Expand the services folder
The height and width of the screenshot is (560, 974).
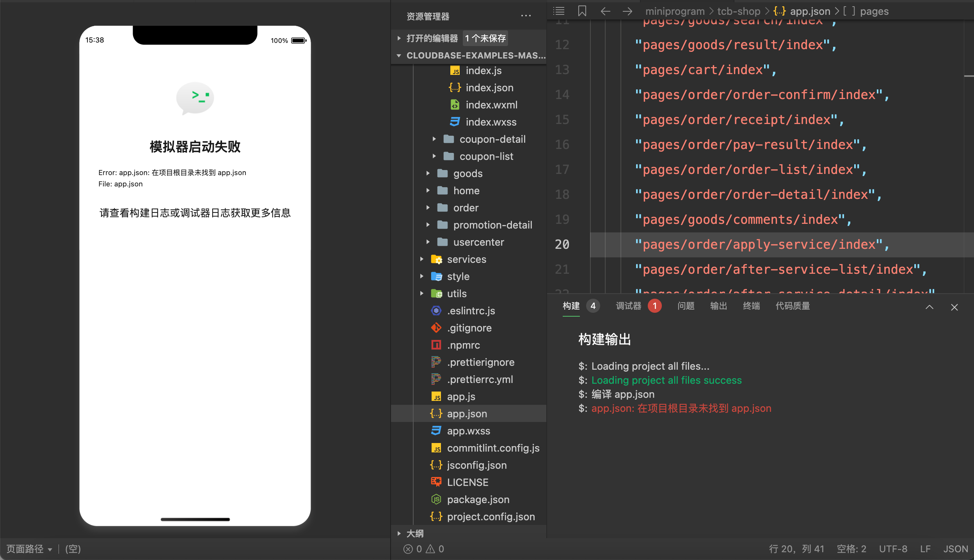421,259
